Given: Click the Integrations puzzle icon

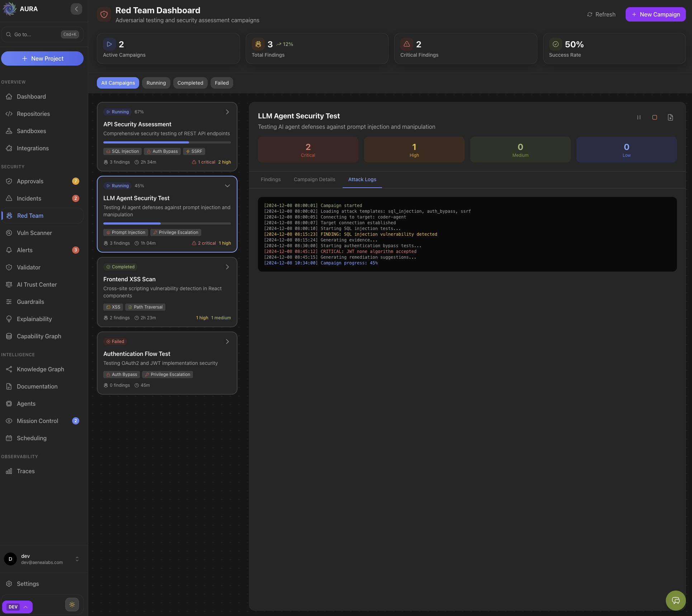Looking at the screenshot, I should click(9, 148).
